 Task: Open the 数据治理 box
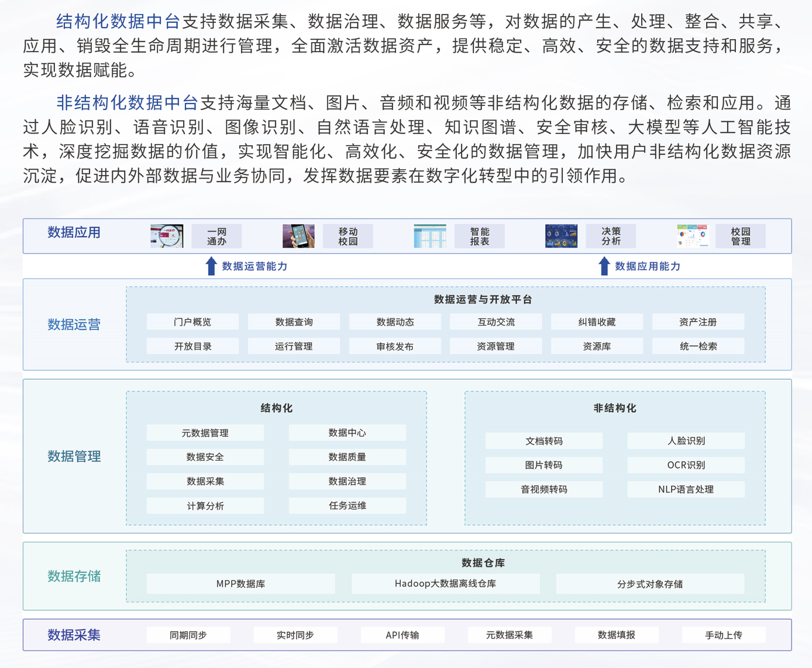click(x=347, y=481)
